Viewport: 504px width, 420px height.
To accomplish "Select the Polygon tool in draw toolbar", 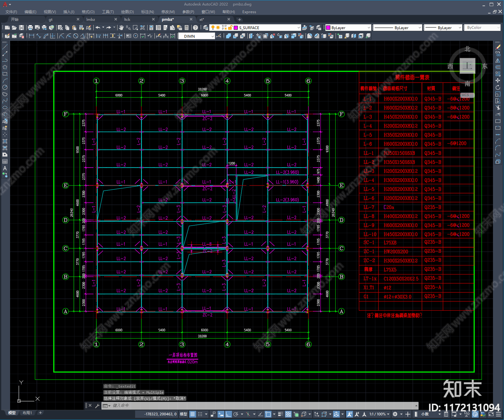I will tap(5, 67).
